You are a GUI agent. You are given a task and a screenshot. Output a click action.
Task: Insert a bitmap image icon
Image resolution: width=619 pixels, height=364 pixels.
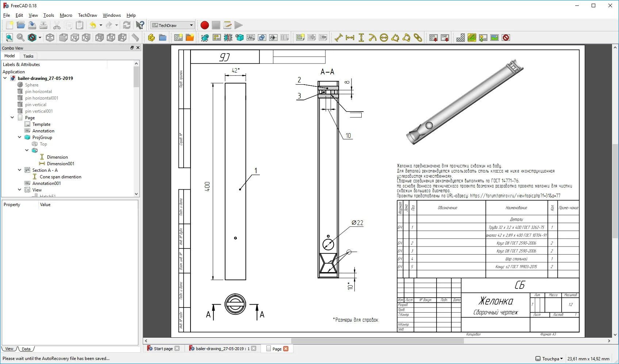495,38
